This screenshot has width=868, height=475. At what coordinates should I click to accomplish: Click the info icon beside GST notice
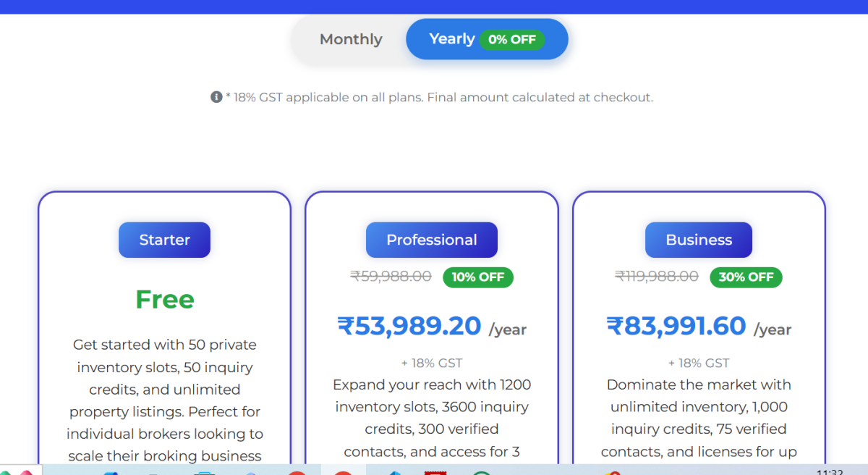pos(216,97)
